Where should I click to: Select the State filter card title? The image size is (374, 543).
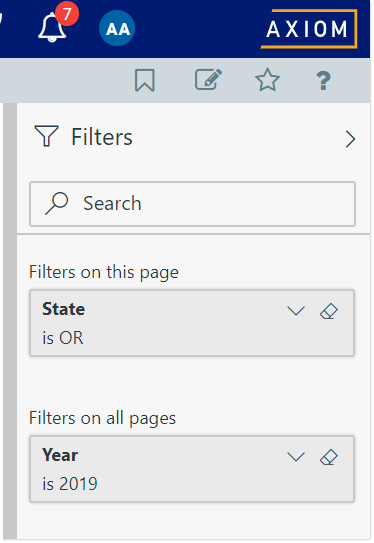[63, 309]
